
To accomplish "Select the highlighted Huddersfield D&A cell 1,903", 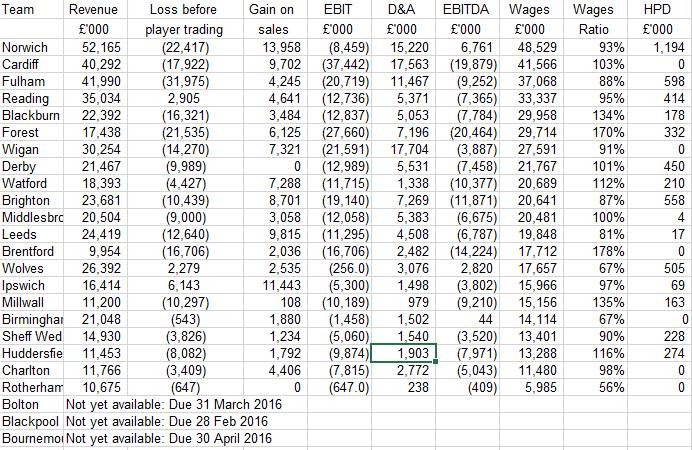I will [403, 353].
